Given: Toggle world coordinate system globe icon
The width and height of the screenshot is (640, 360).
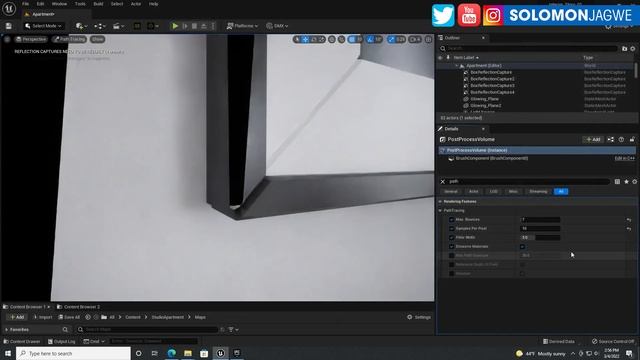Looking at the screenshot, I should (x=332, y=39).
